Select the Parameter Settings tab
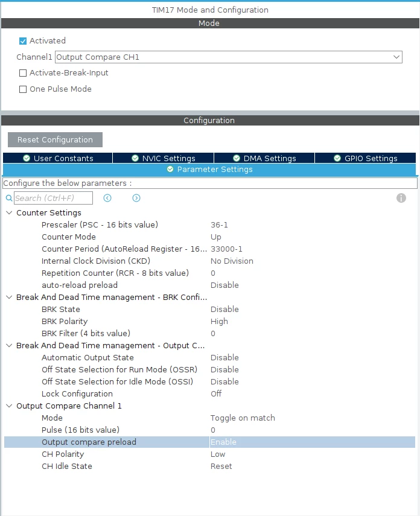Viewport: 420px width, 516px height. (209, 170)
